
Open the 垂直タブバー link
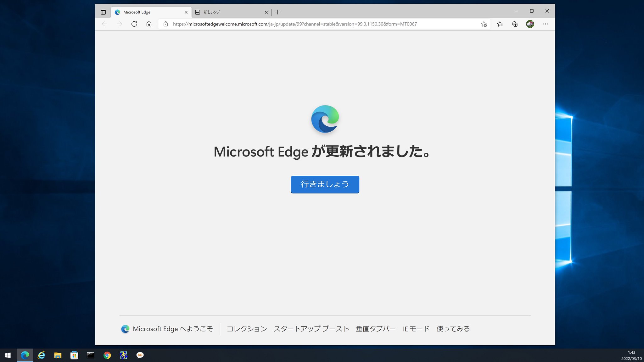point(376,329)
